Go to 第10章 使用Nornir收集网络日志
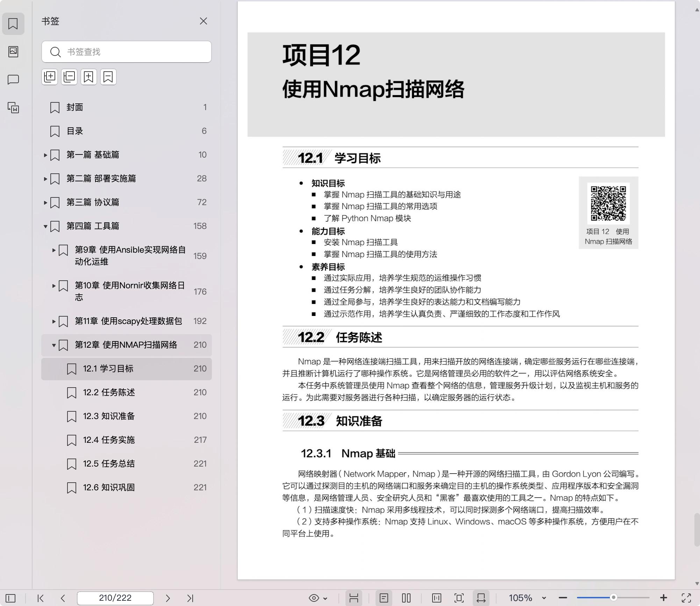 coord(127,291)
